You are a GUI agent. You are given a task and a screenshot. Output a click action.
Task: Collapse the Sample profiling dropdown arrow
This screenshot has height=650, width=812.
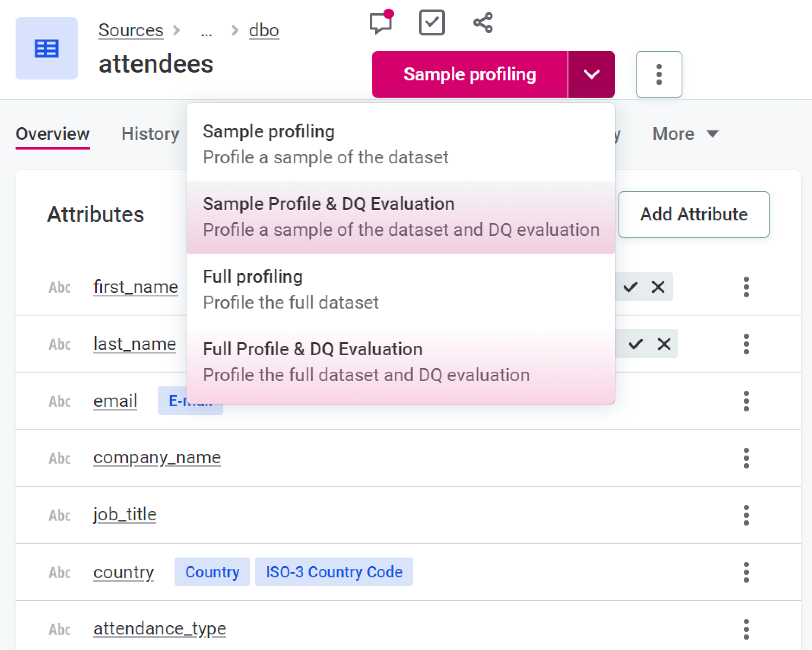coord(591,74)
